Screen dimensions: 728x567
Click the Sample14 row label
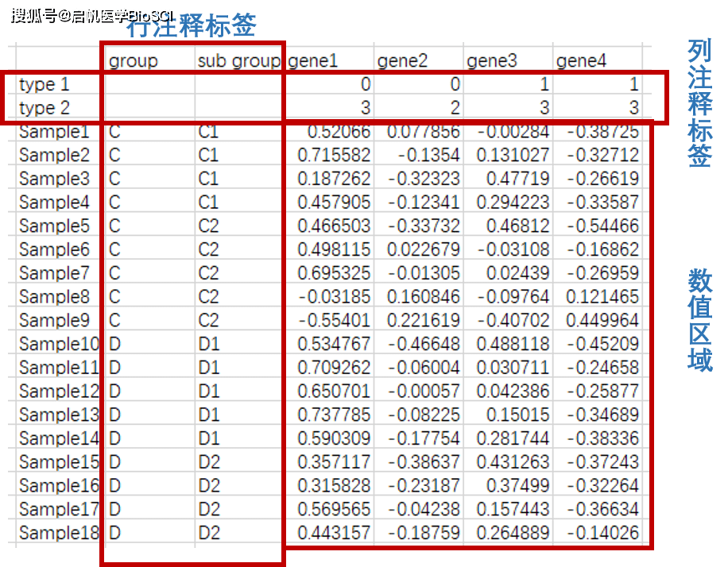point(59,438)
